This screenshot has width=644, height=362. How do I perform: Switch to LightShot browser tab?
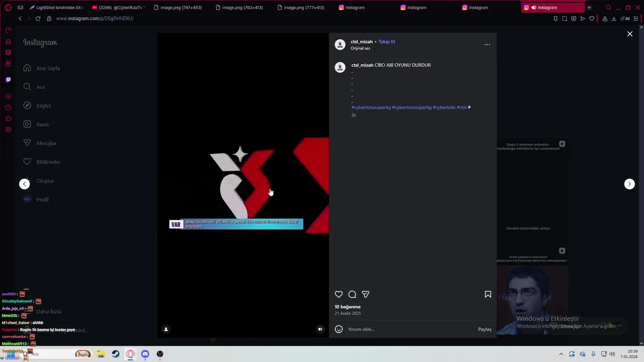coord(56,8)
